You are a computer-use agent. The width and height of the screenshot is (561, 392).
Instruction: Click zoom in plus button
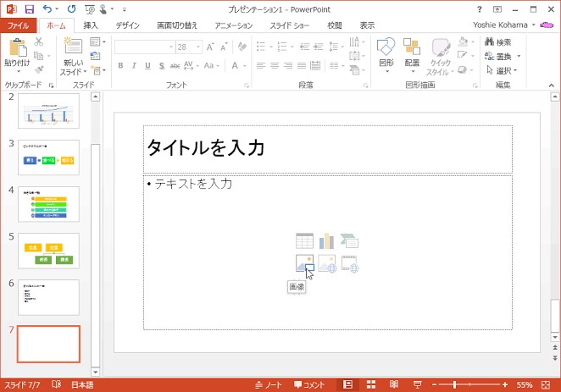(505, 385)
